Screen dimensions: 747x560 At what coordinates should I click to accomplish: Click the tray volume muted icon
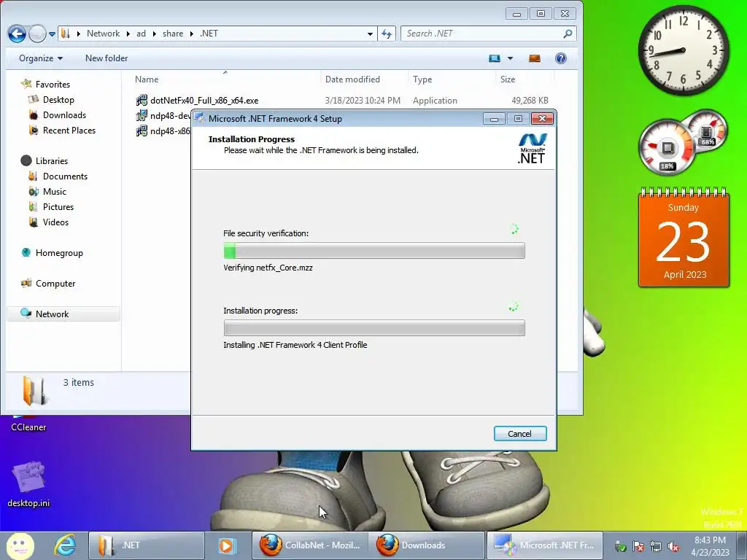pos(673,546)
